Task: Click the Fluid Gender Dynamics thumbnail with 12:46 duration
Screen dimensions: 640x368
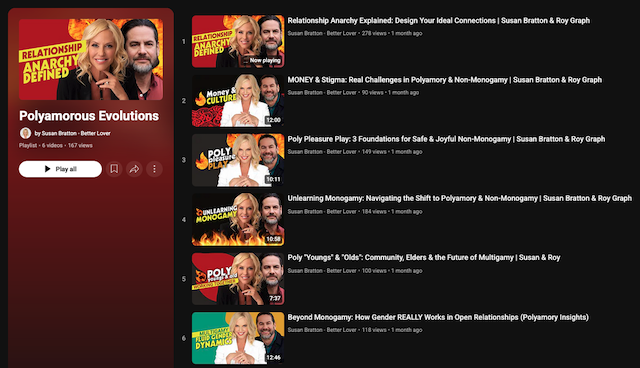Action: click(x=238, y=338)
